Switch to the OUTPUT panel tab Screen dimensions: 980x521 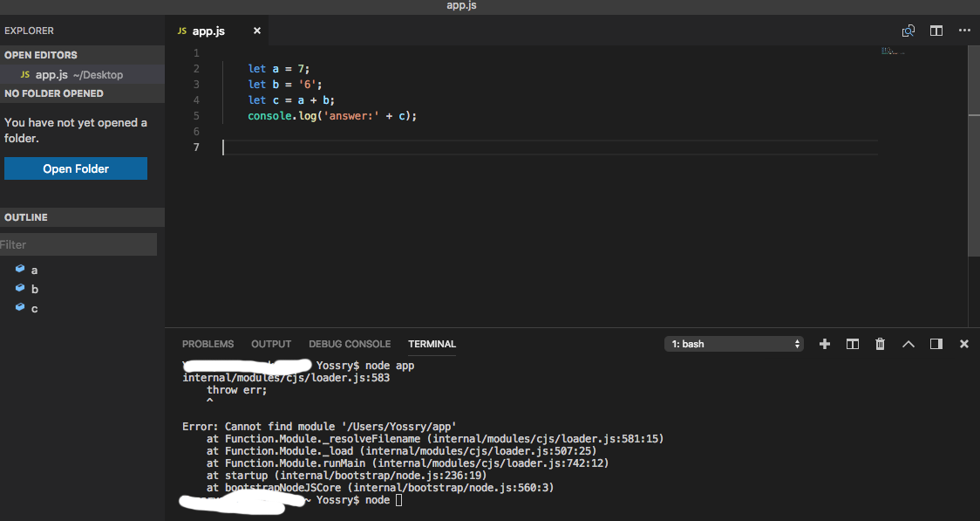point(271,344)
